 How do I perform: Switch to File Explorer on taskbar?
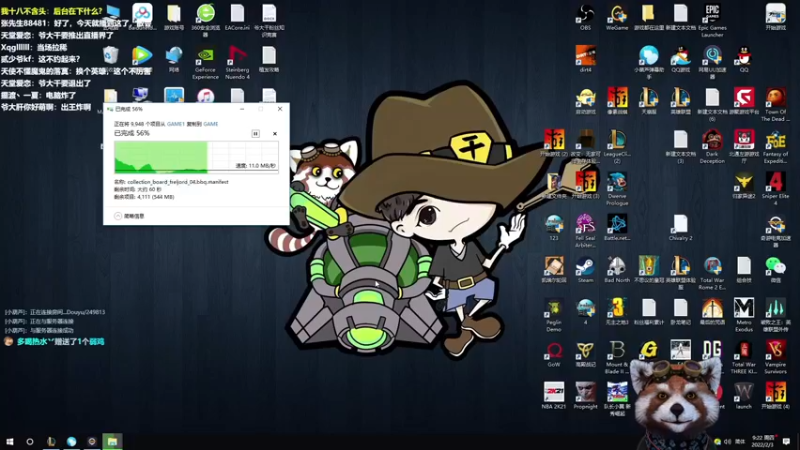point(112,441)
